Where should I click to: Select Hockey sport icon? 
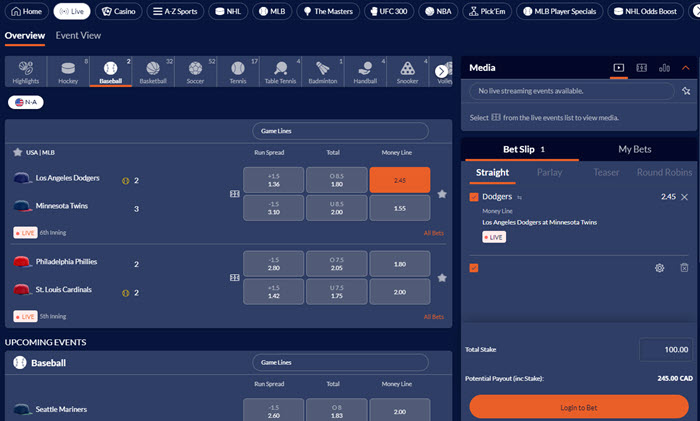point(68,71)
